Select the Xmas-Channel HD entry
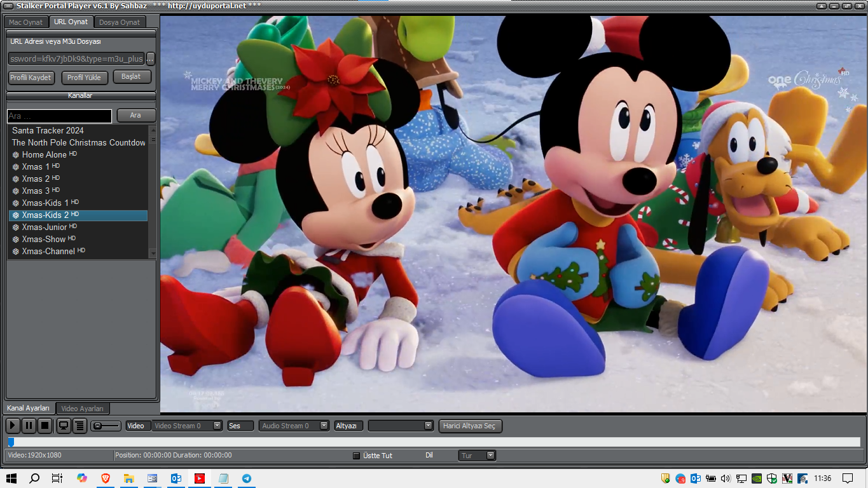868x488 pixels. [x=78, y=251]
